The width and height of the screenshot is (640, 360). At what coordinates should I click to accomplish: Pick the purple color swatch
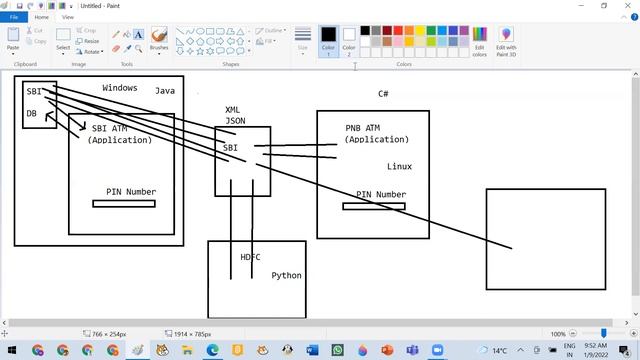(x=464, y=31)
